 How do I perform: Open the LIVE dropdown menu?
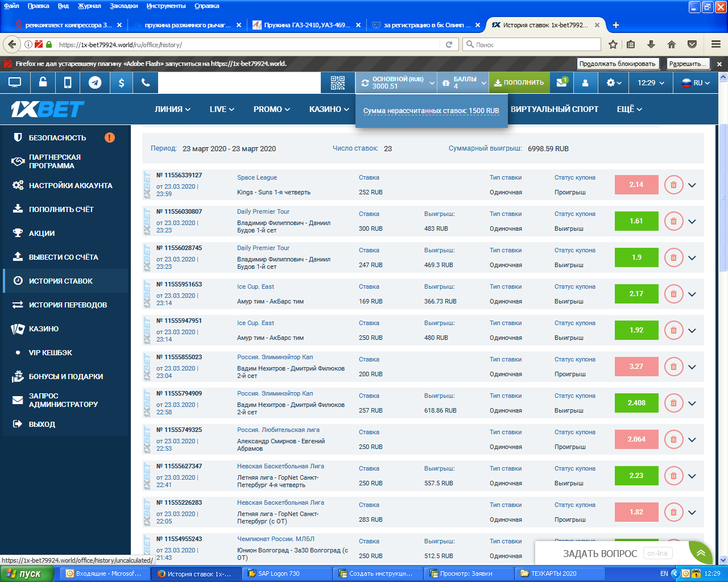222,109
